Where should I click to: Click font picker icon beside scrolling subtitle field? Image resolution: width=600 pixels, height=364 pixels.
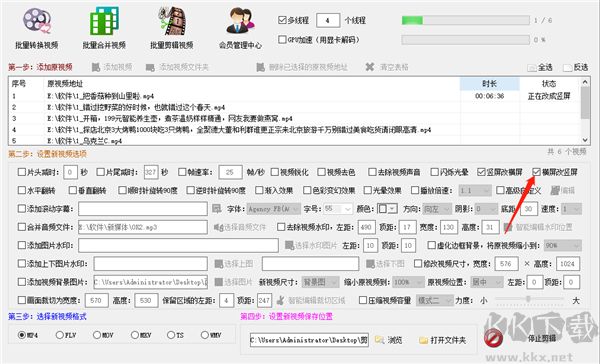click(217, 209)
